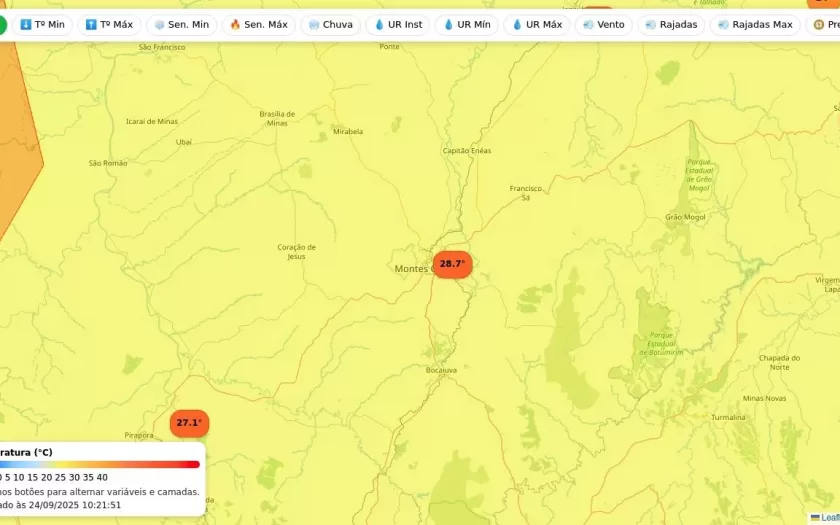
Task: Select the Tº Min temperature layer
Action: (42, 24)
